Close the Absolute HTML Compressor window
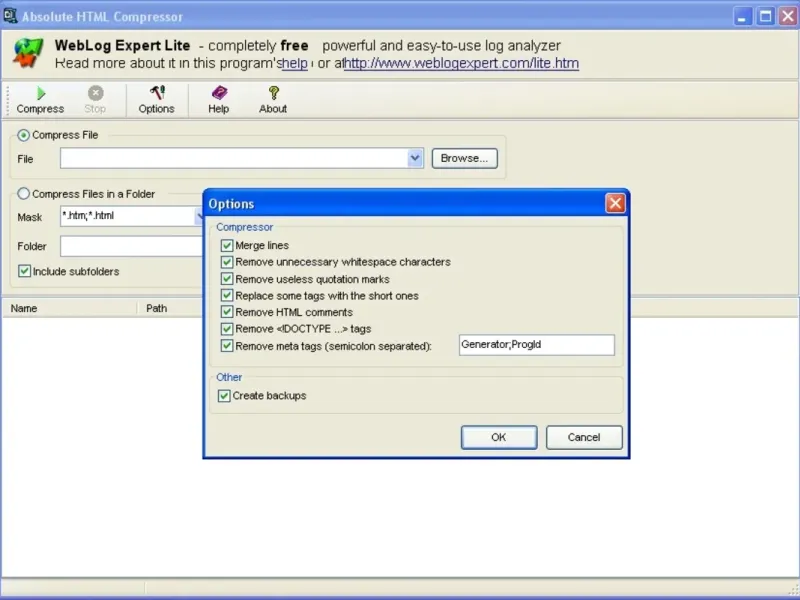 (788, 16)
